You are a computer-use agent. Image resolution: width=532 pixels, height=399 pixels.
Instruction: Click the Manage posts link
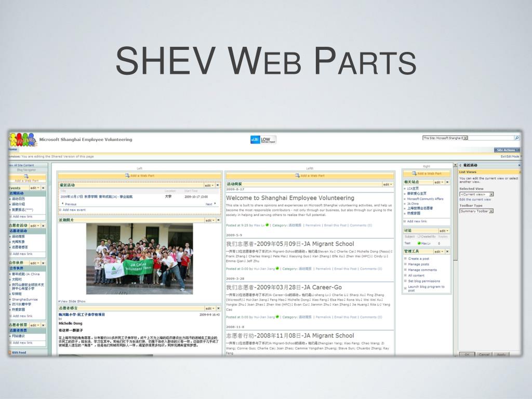coord(418,264)
